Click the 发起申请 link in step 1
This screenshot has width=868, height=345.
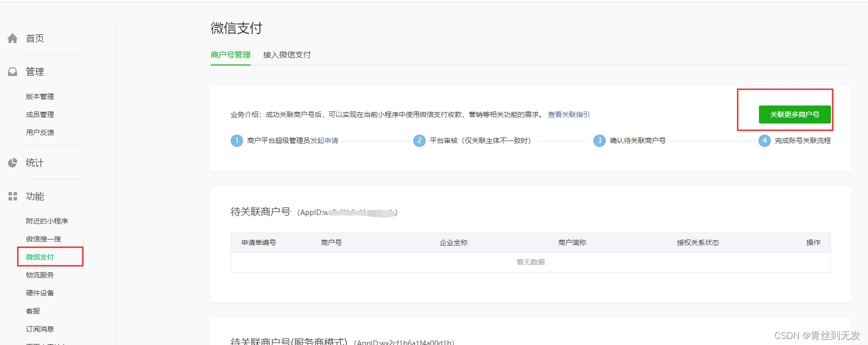click(324, 140)
